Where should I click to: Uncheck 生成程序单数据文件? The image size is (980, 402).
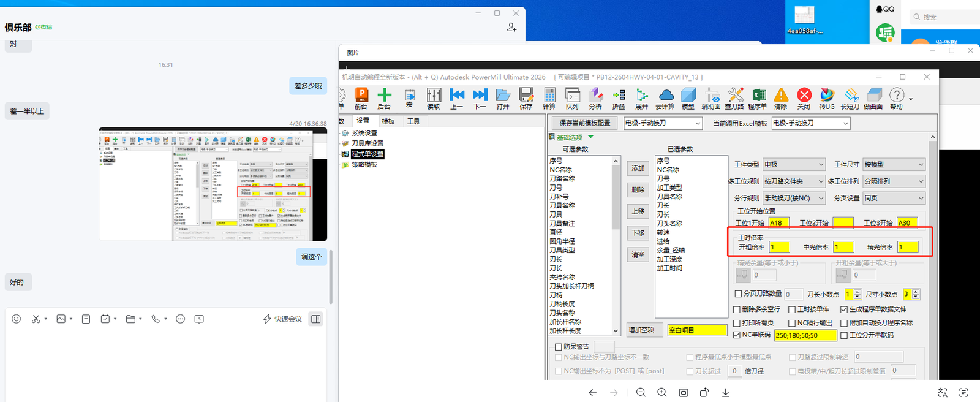pyautogui.click(x=844, y=309)
